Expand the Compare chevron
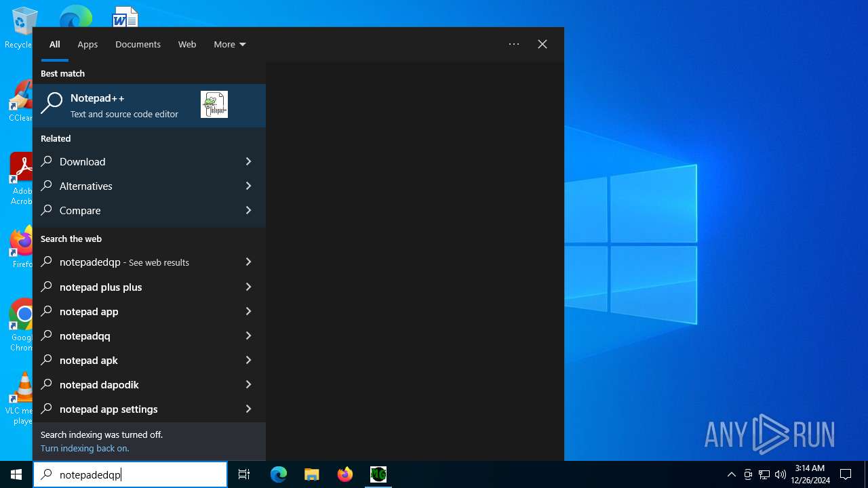 (248, 210)
